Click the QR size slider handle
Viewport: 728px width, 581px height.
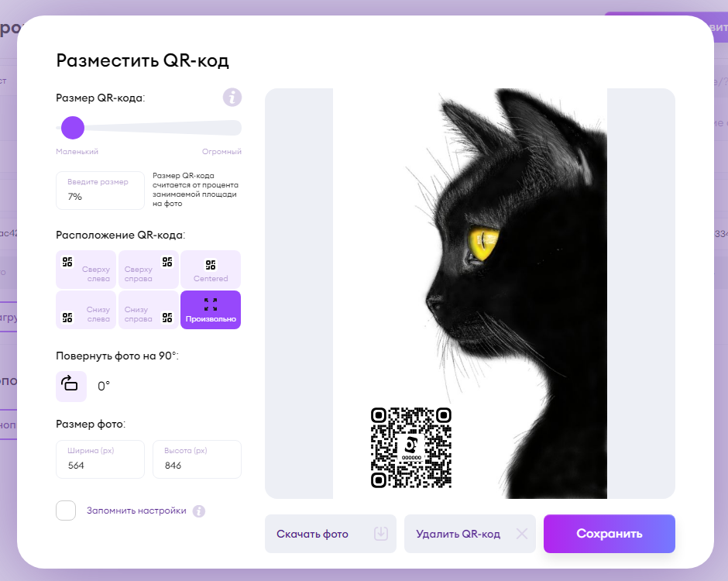[x=73, y=128]
